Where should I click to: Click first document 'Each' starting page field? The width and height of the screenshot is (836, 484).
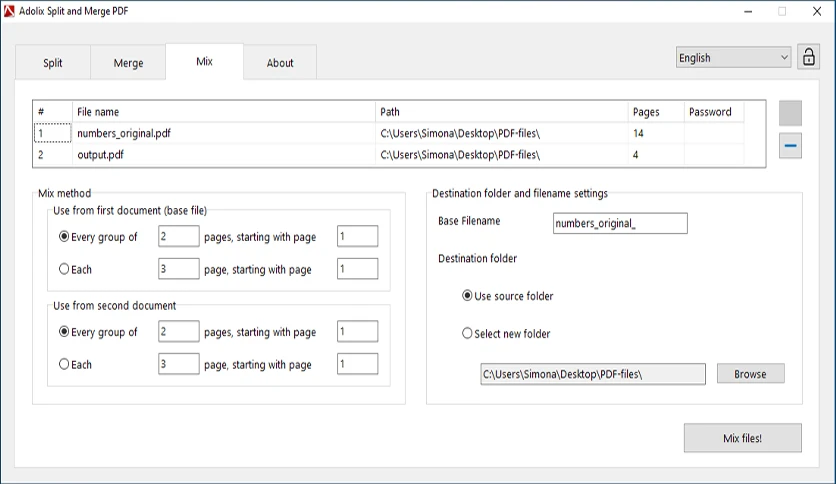point(357,269)
